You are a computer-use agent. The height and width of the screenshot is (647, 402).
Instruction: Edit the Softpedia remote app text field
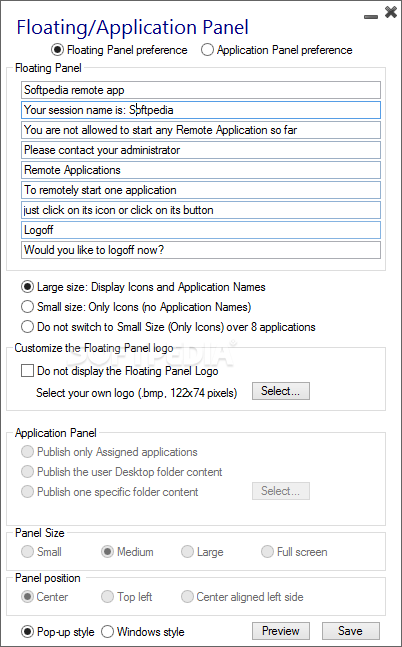201,90
